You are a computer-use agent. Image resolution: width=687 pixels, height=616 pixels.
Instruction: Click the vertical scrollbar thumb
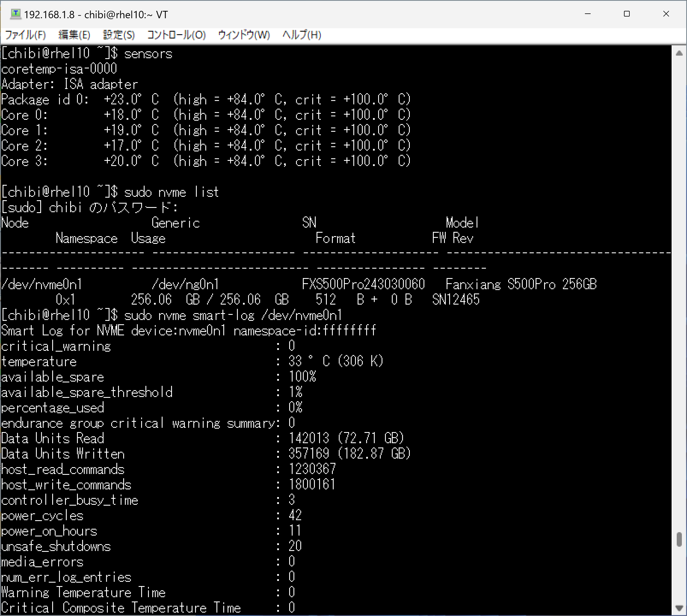click(x=679, y=539)
